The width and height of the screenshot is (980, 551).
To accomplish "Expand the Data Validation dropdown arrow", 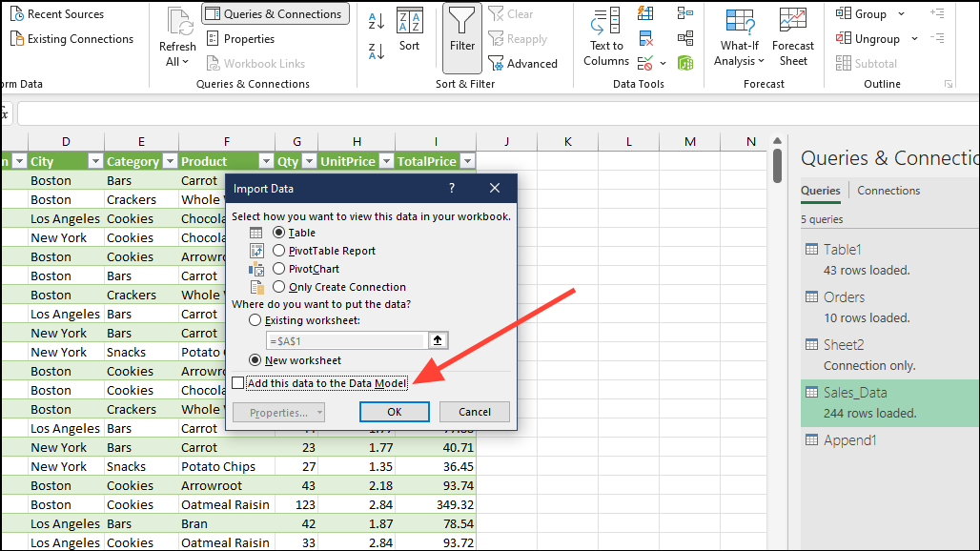I will (664, 63).
